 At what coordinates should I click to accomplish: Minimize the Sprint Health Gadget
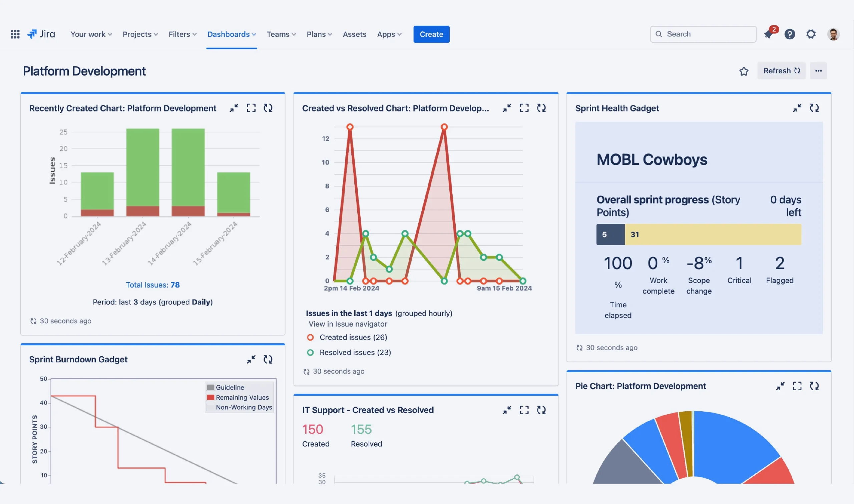point(797,108)
